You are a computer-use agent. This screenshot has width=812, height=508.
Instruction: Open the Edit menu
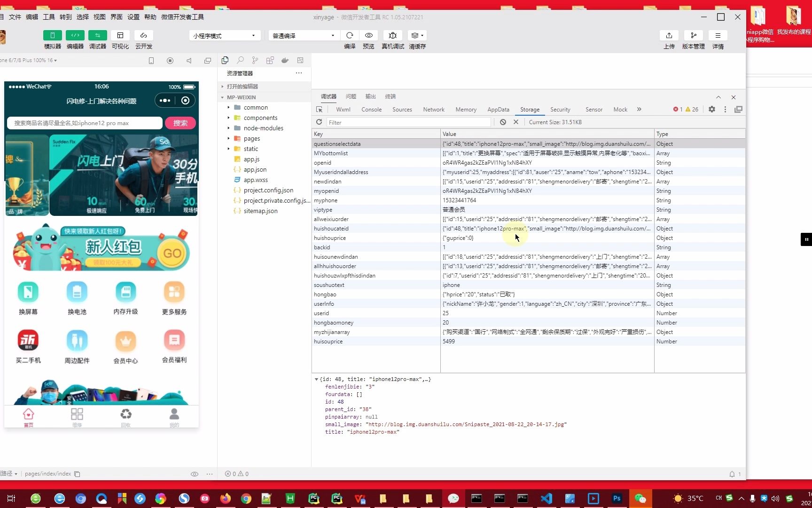pos(32,17)
